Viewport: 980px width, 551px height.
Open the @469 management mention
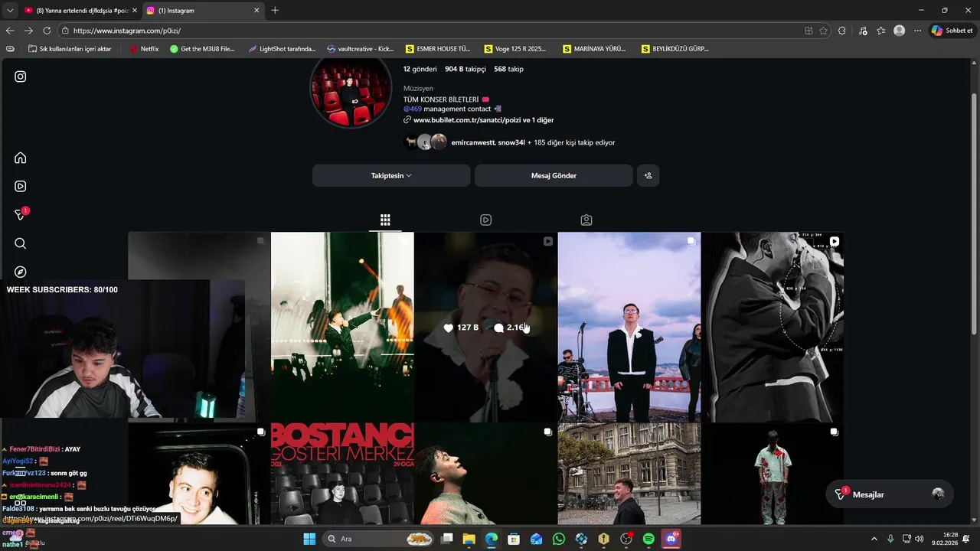coord(413,109)
